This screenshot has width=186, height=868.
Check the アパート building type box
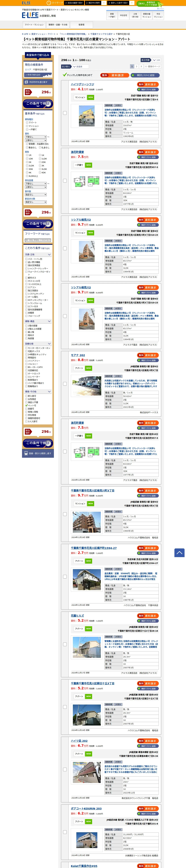(27, 123)
